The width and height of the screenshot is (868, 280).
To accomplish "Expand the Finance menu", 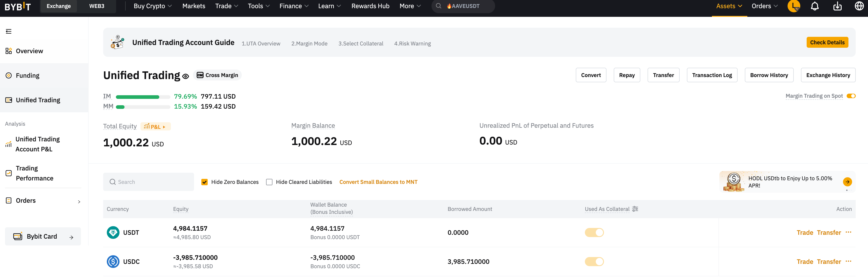I will click(294, 6).
